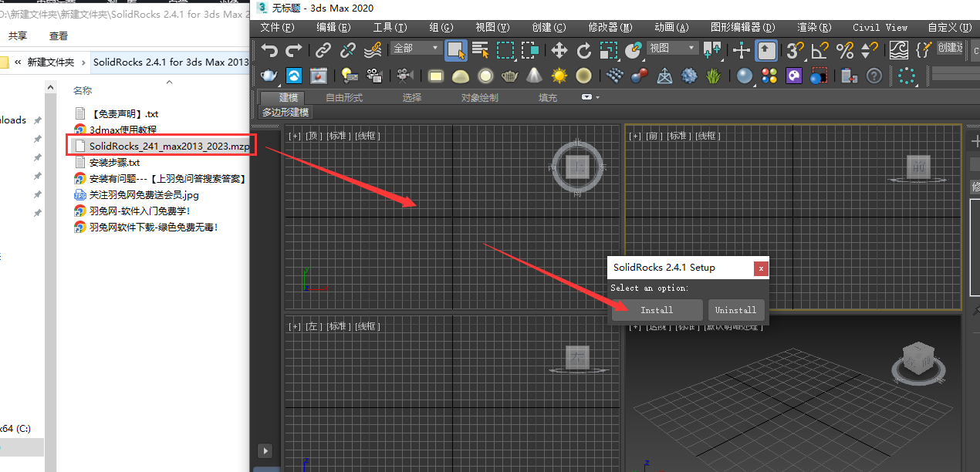980x472 pixels.
Task: Toggle Spinner Snap
Action: [870, 51]
